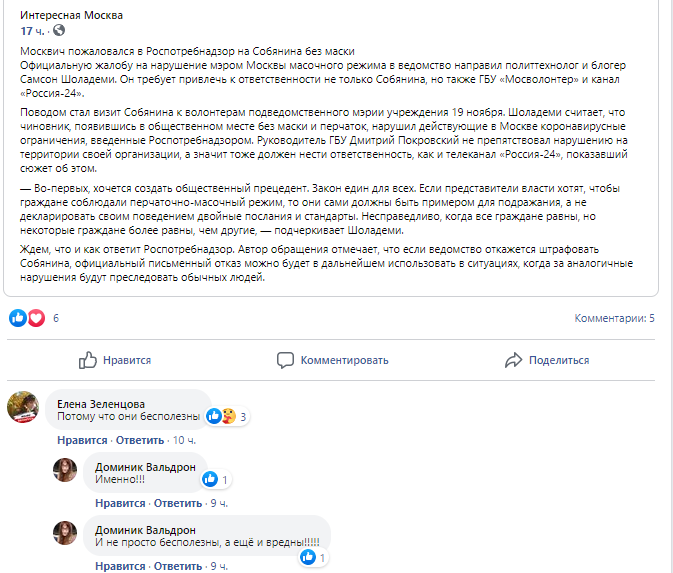The width and height of the screenshot is (673, 573).
Task: Click the thumbs-up icon on the post's Нравится button
Action: 88,360
